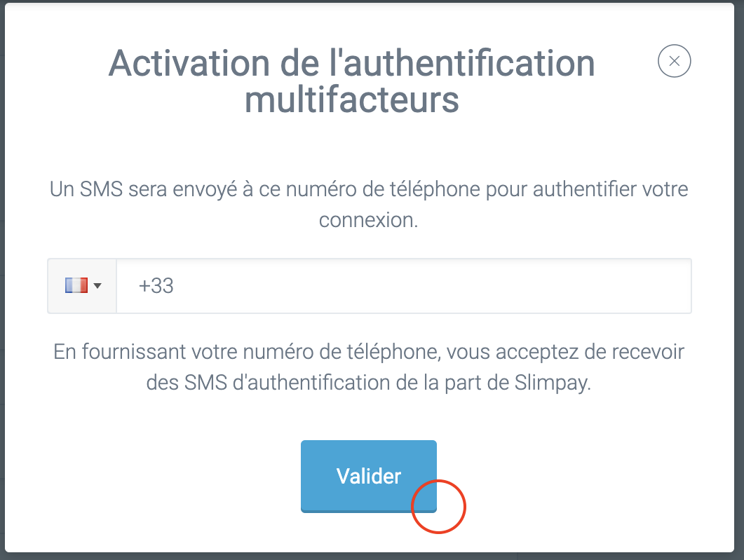Close the multifactor authentication dialog
This screenshot has width=744, height=560.
point(674,61)
